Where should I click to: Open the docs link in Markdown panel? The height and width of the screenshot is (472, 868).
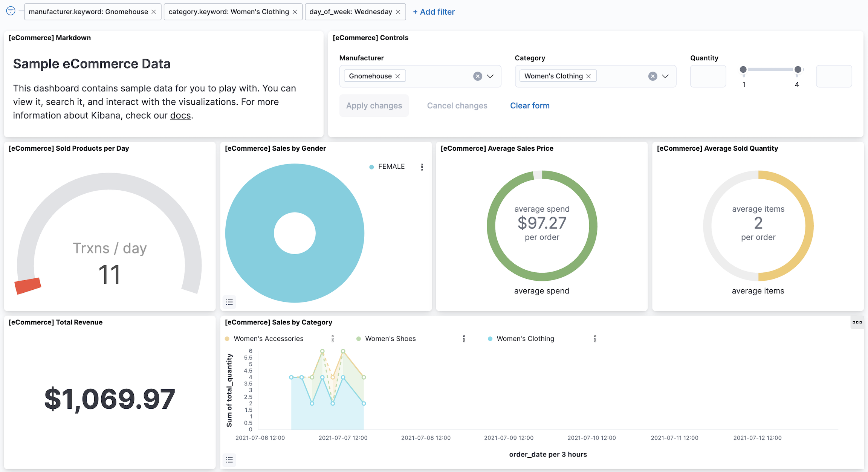(180, 116)
